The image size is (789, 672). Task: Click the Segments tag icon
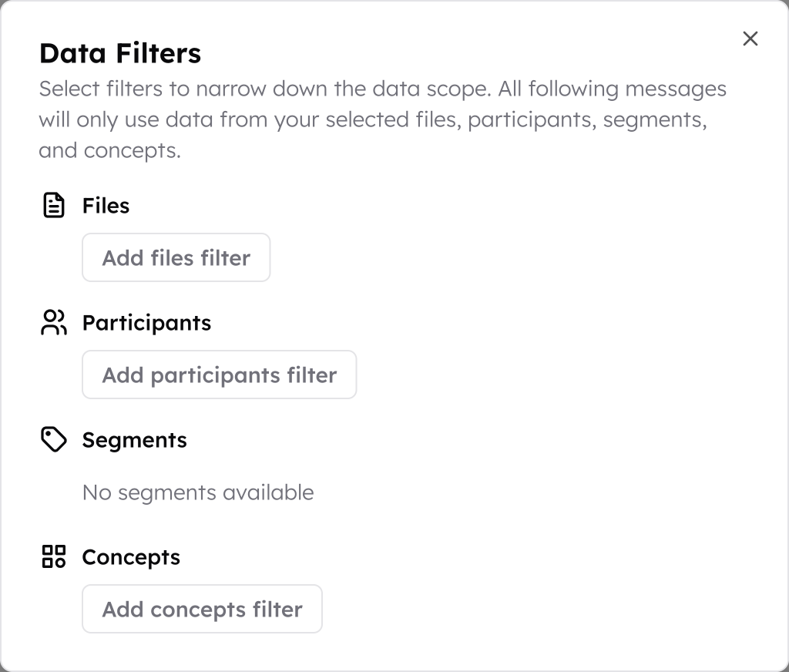coord(54,439)
